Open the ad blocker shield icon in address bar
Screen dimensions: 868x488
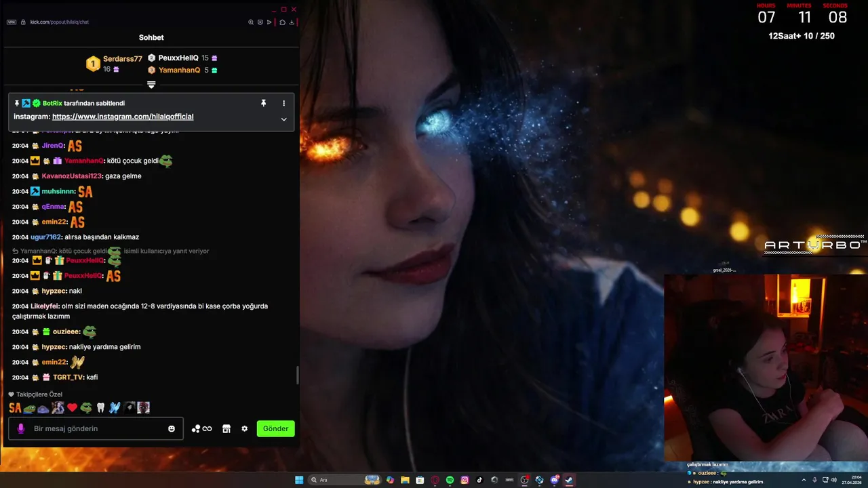260,22
